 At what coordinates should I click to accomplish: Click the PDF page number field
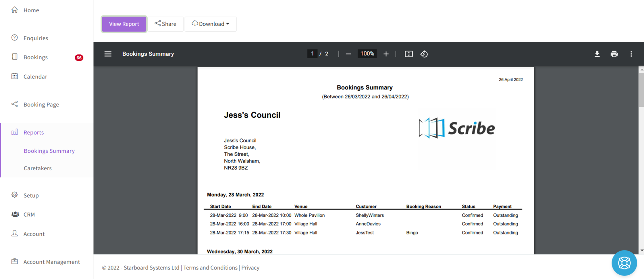tap(312, 54)
